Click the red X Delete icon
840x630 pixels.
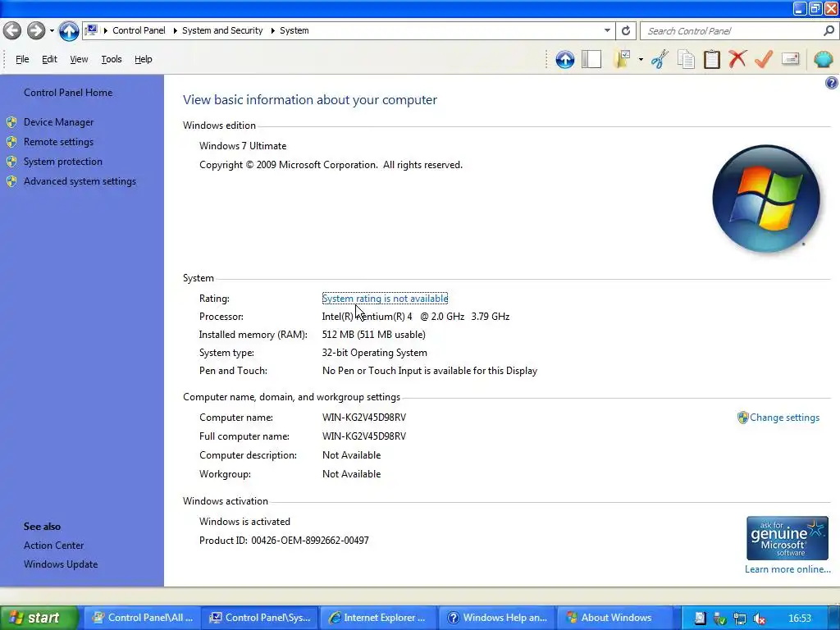pos(737,59)
